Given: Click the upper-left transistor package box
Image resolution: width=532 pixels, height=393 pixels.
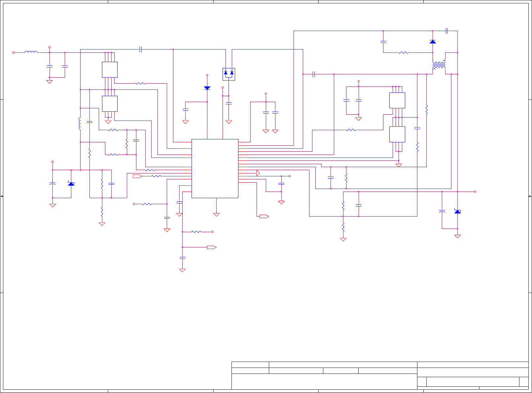Looking at the screenshot, I should (x=110, y=70).
